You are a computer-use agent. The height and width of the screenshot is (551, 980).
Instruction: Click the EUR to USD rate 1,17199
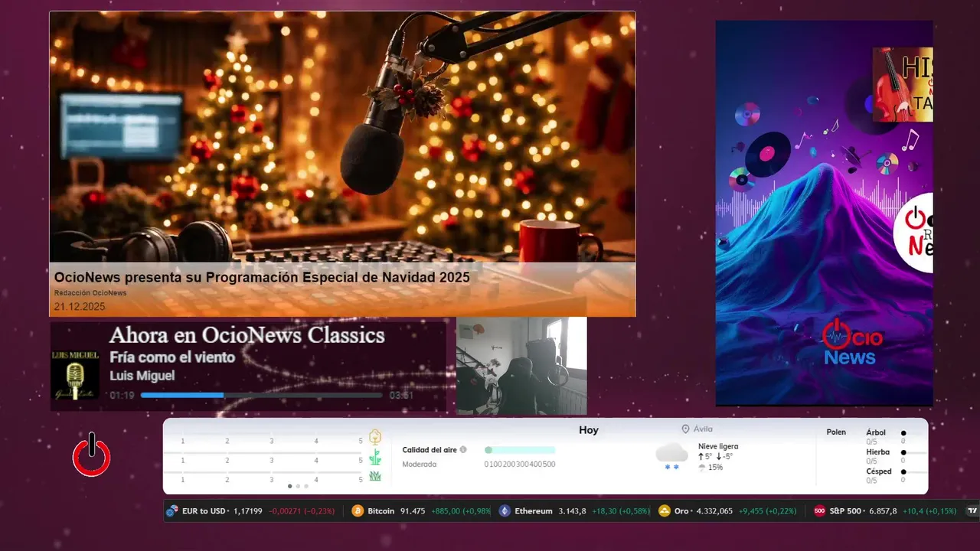coord(247,511)
